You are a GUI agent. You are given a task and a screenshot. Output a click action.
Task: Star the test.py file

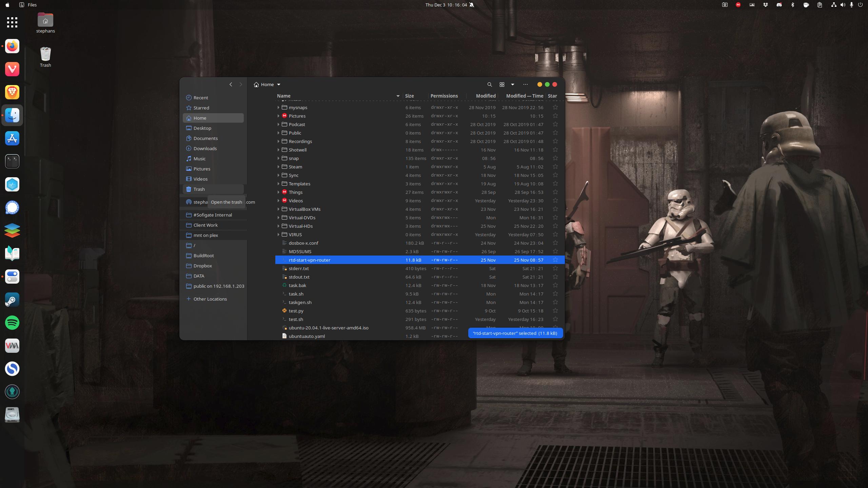click(555, 311)
